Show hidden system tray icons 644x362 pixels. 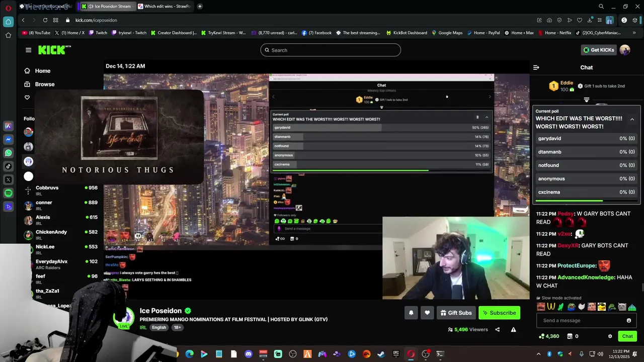pos(538,354)
